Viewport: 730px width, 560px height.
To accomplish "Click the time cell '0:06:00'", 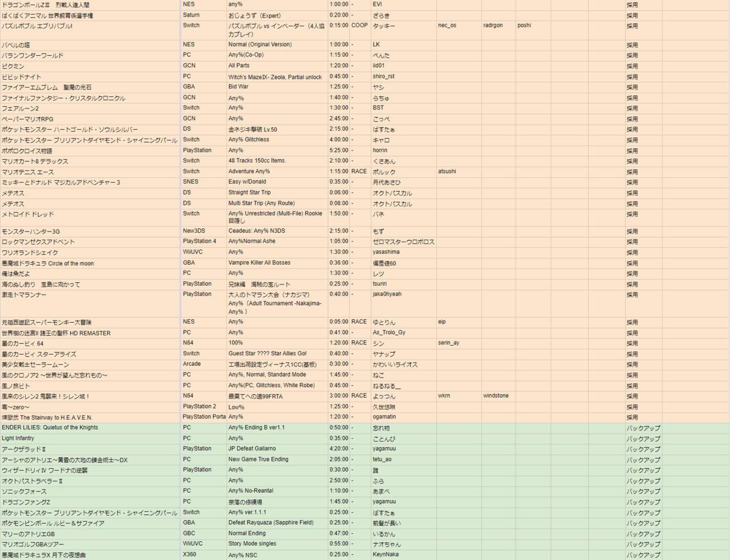I will (x=339, y=193).
